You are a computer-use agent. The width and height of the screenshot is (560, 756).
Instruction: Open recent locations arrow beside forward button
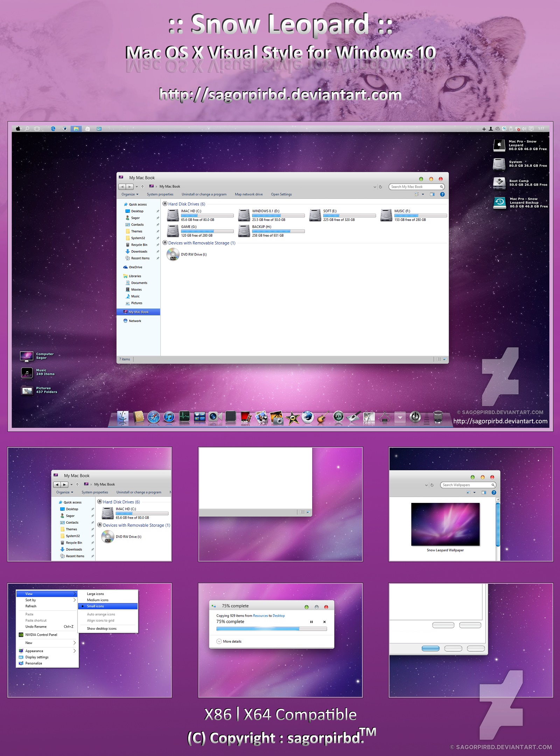pos(137,187)
